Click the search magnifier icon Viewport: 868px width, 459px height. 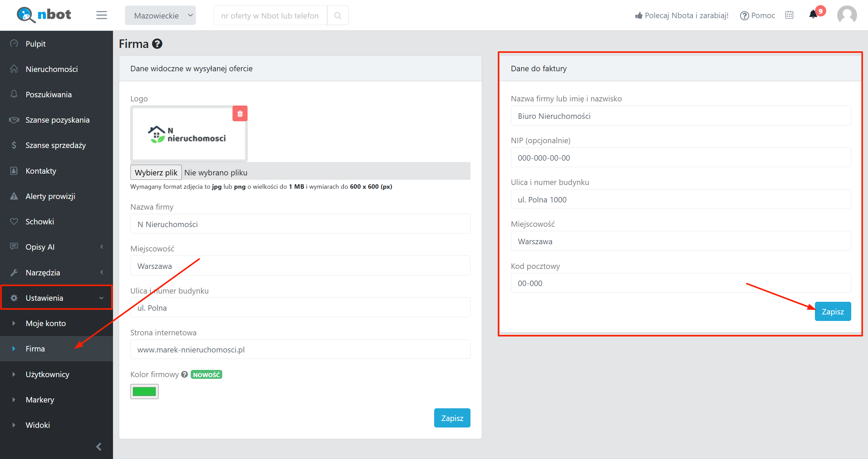(338, 15)
